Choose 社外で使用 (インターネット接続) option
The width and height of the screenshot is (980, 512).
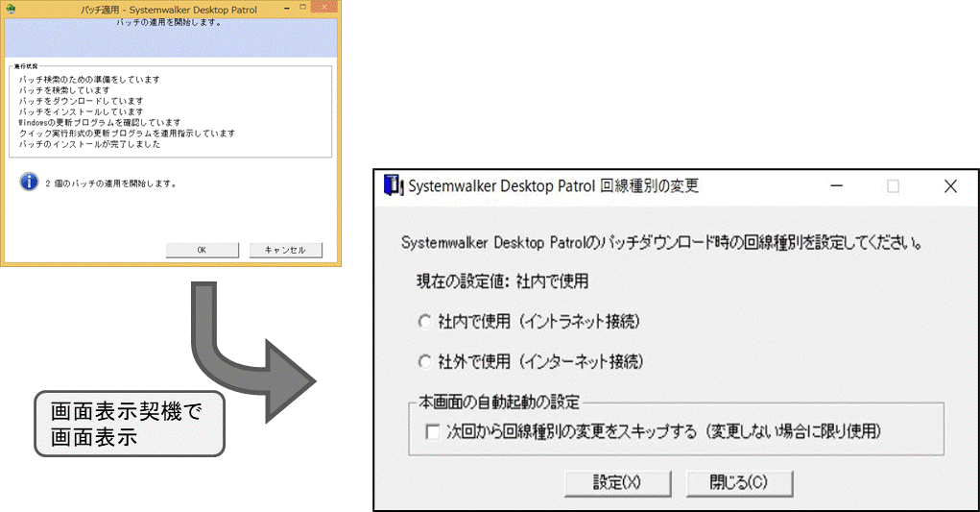pyautogui.click(x=425, y=362)
